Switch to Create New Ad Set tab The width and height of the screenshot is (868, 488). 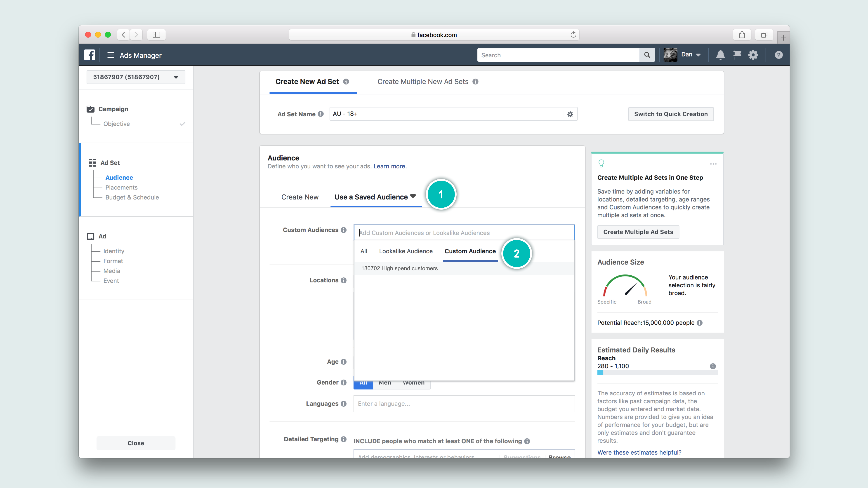click(307, 82)
